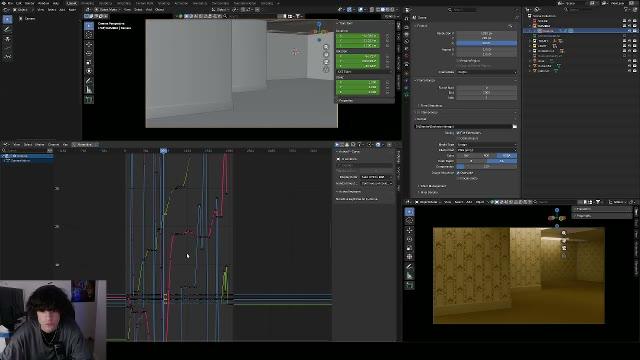Screen dimensions: 640x360
Task: Select the Measure tool in top viewport
Action: click(89, 89)
